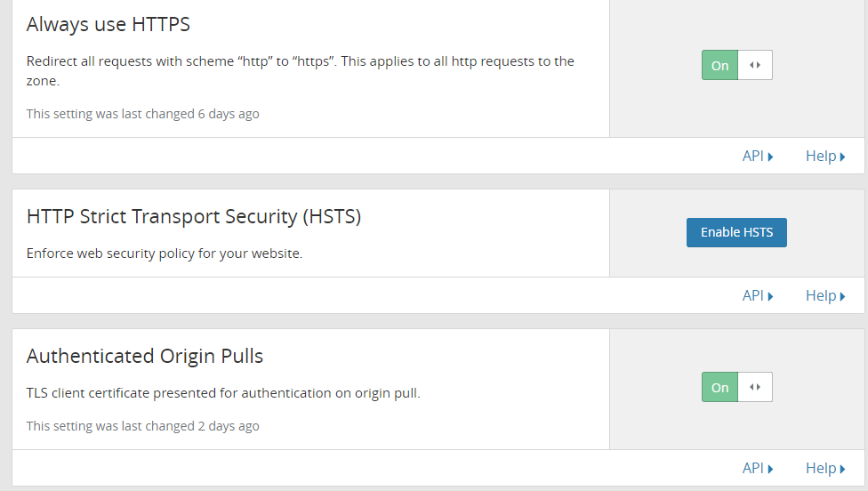Expand API under HTTP Strict Transport Security
The height and width of the screenshot is (491, 868).
coord(758,295)
